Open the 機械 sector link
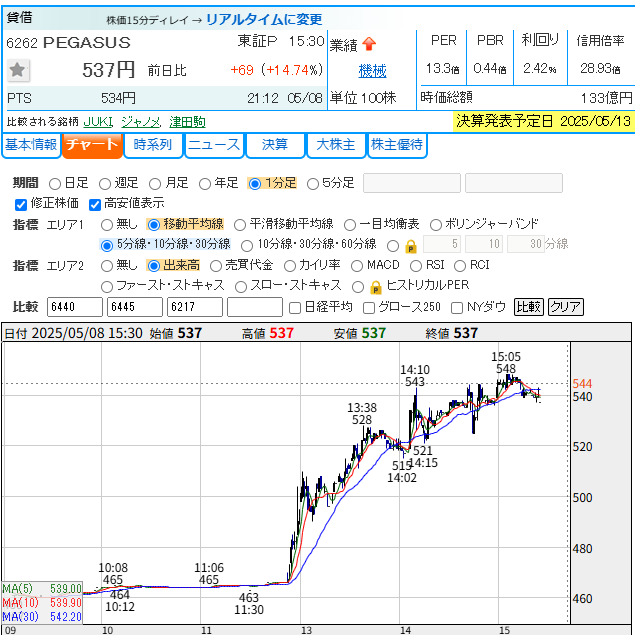 372,71
